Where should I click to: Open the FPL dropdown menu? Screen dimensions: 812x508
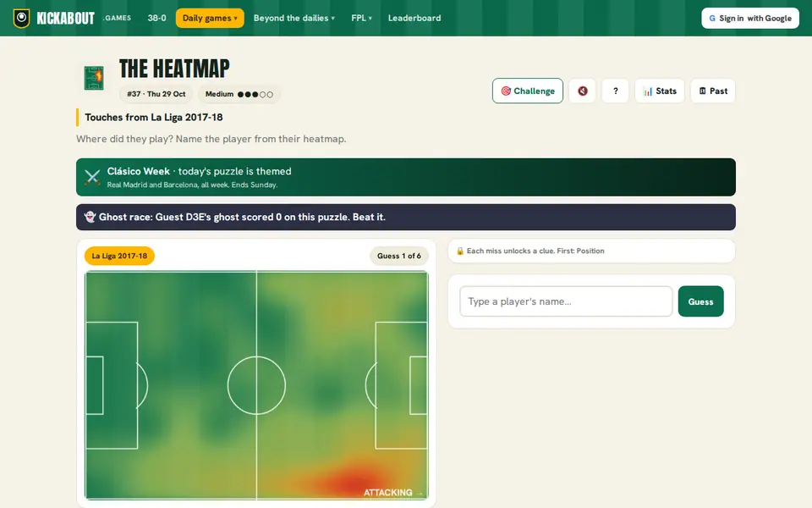click(x=361, y=18)
